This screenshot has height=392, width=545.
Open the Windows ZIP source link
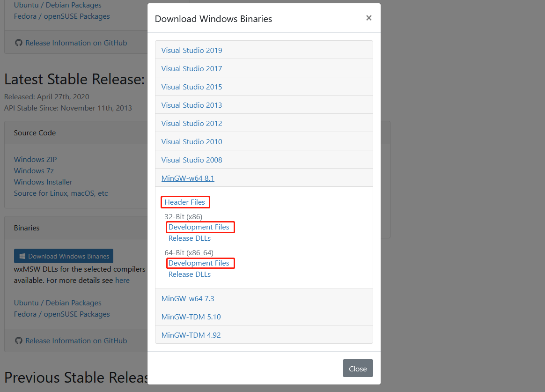pyautogui.click(x=35, y=160)
